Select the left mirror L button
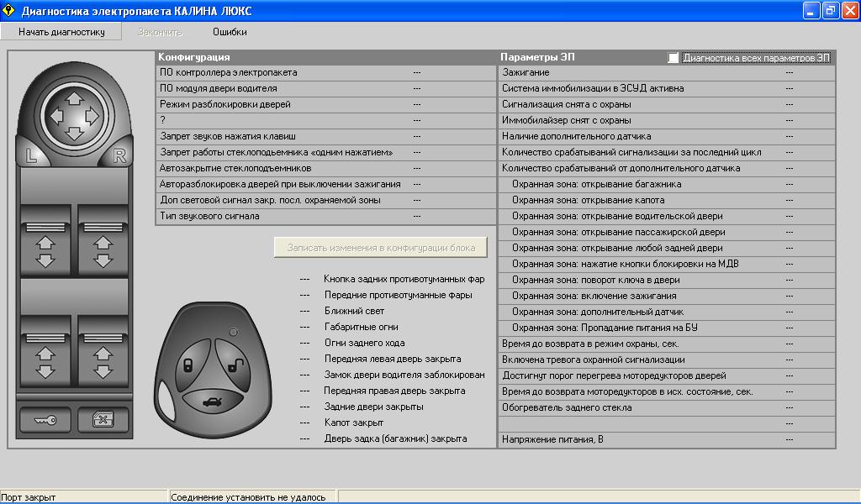The image size is (861, 504). [31, 155]
